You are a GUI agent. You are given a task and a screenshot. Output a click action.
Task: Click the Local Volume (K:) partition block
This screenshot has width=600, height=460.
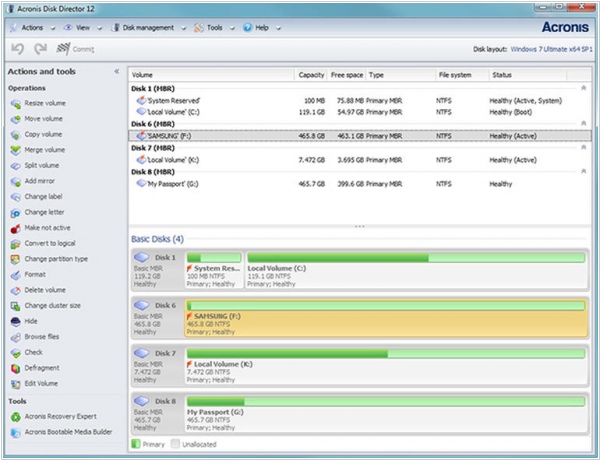click(386, 365)
